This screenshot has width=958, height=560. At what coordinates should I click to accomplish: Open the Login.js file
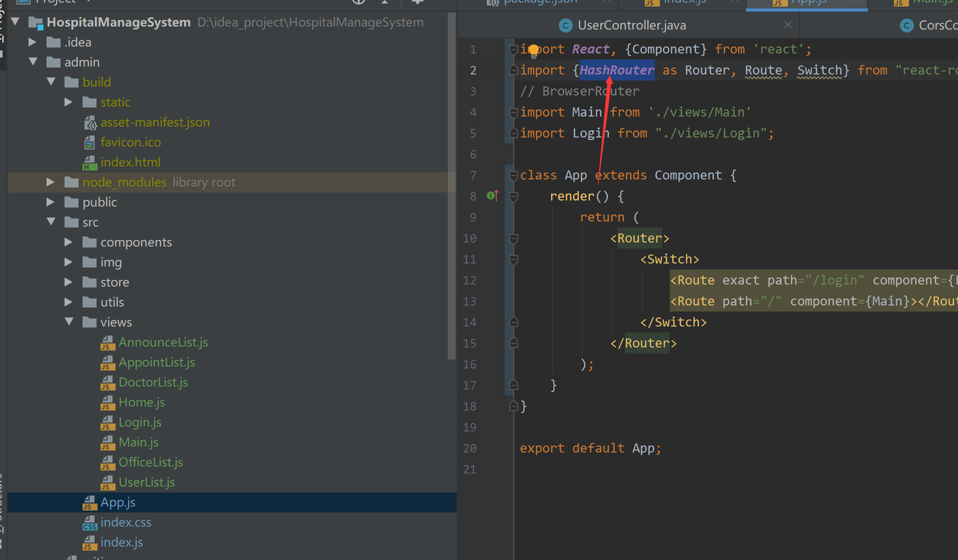coord(140,422)
